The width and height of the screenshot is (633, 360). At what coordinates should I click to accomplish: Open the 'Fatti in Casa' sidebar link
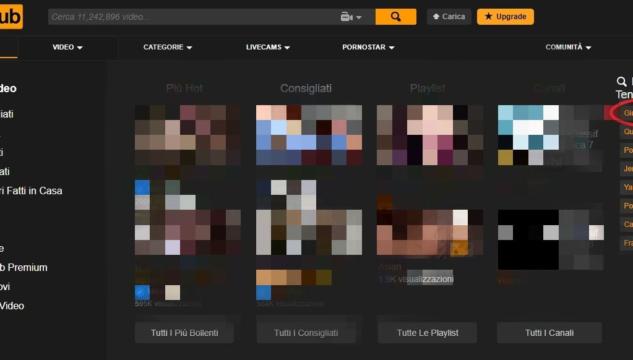point(31,190)
